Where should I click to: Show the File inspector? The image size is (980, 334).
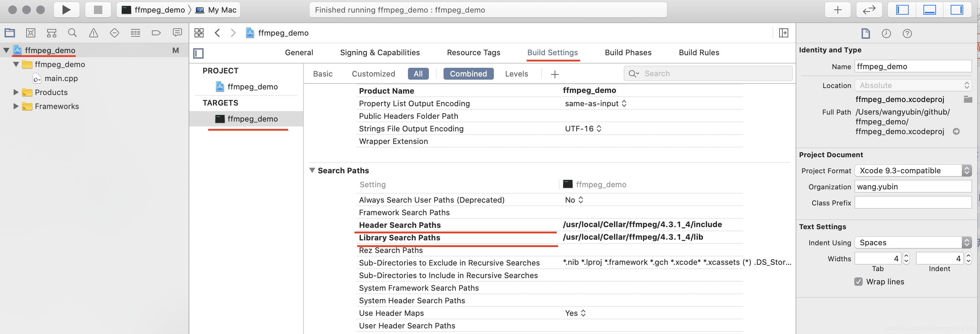coord(865,34)
